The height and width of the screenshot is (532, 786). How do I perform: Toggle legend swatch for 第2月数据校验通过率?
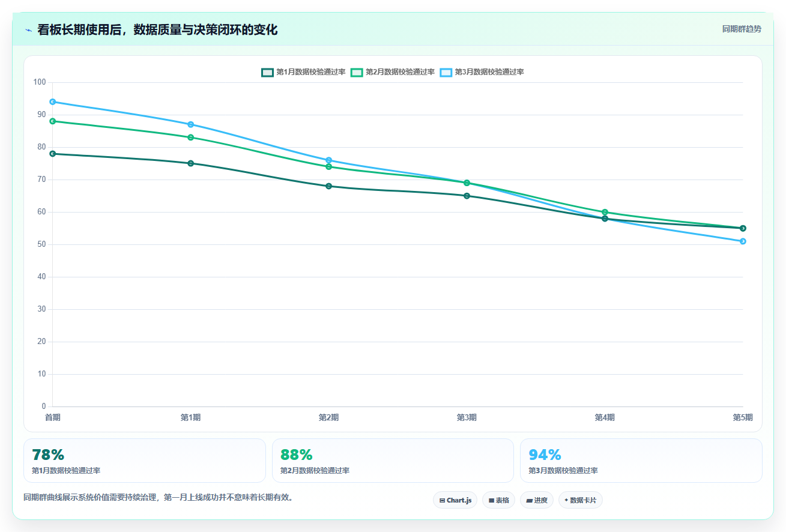click(x=357, y=72)
